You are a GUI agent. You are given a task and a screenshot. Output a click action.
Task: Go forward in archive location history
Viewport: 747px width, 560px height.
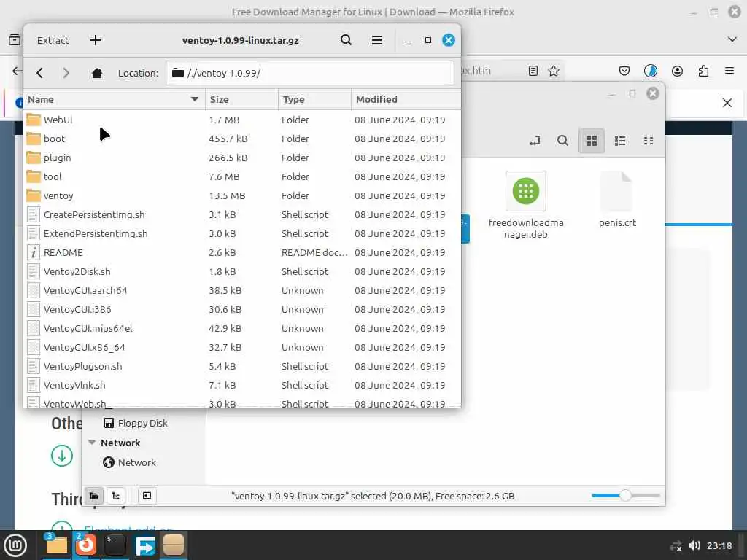pyautogui.click(x=66, y=73)
